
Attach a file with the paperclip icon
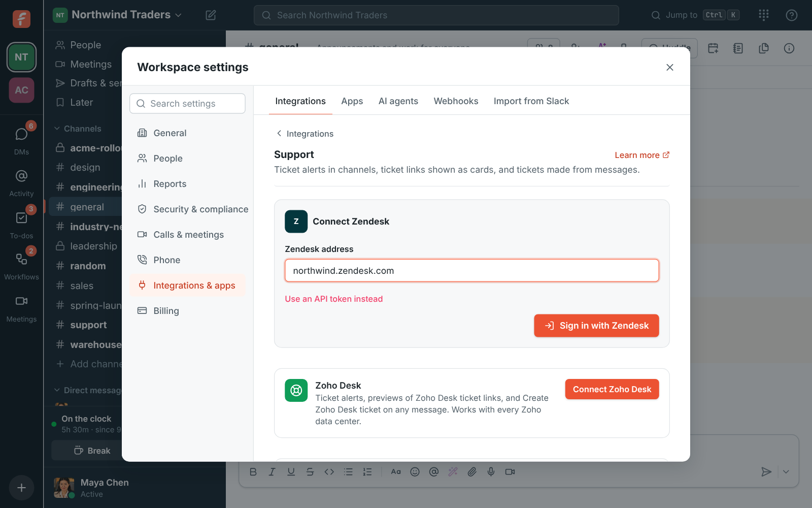coord(472,472)
